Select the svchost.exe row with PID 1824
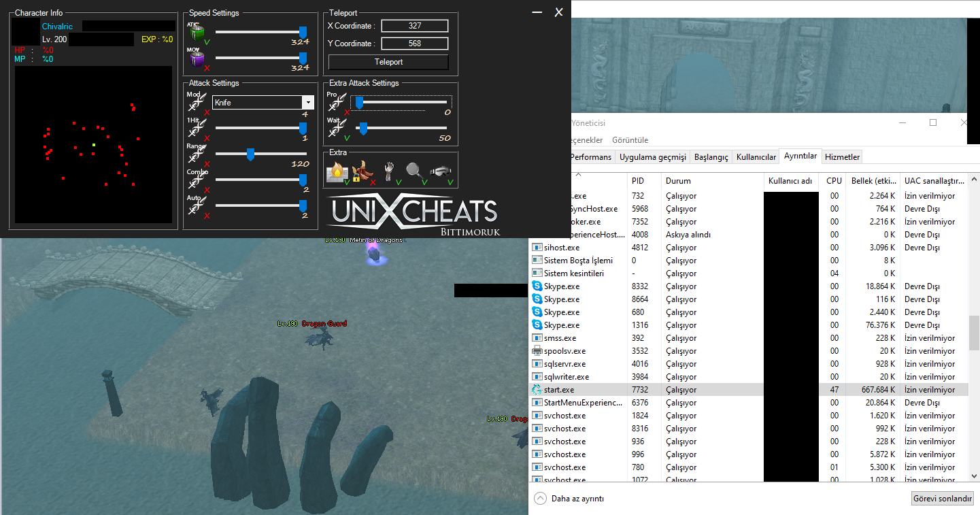Screen dimensions: 980x515 (749, 416)
